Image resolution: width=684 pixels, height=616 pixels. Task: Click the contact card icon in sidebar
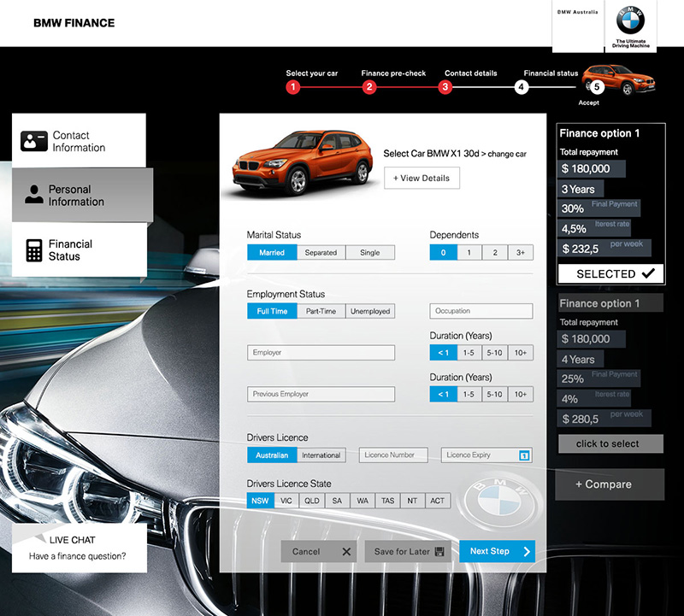pyautogui.click(x=34, y=141)
